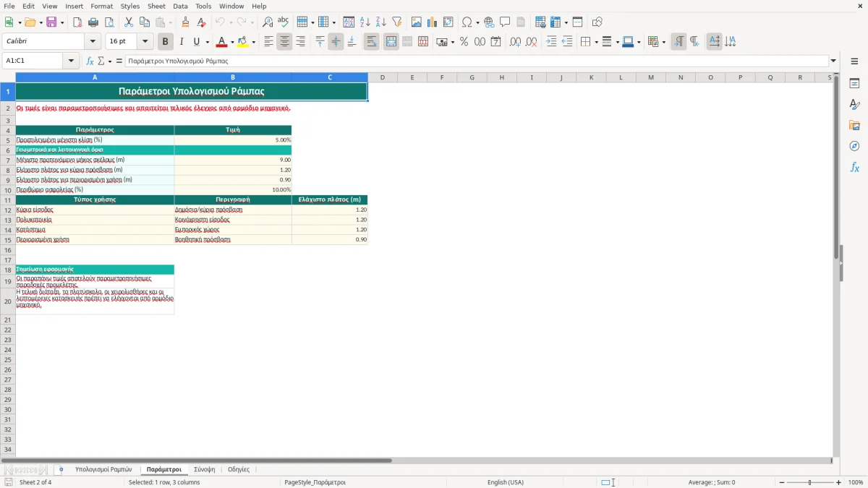Open Find & Replace tool

click(268, 22)
